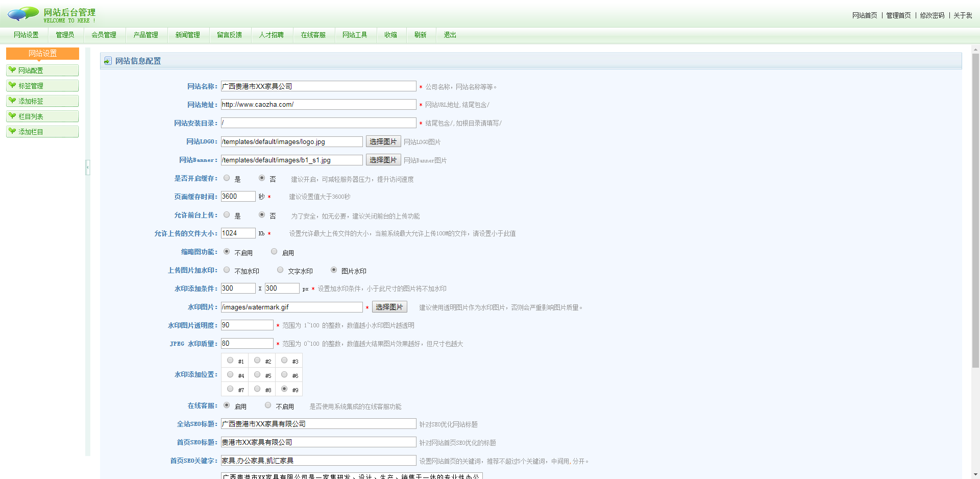
Task: Click 选择图片 button for 水印图片
Action: tap(389, 307)
